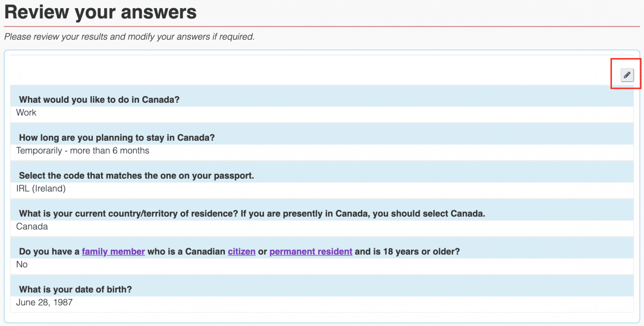This screenshot has width=644, height=326.
Task: Open the edit button inside the red highlight box
Action: pos(626,74)
